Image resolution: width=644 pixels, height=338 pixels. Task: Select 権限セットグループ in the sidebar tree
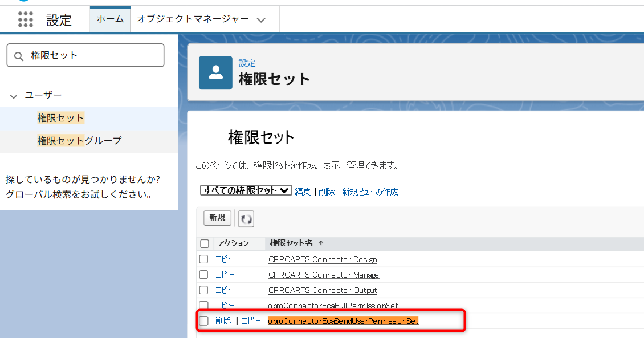(79, 140)
